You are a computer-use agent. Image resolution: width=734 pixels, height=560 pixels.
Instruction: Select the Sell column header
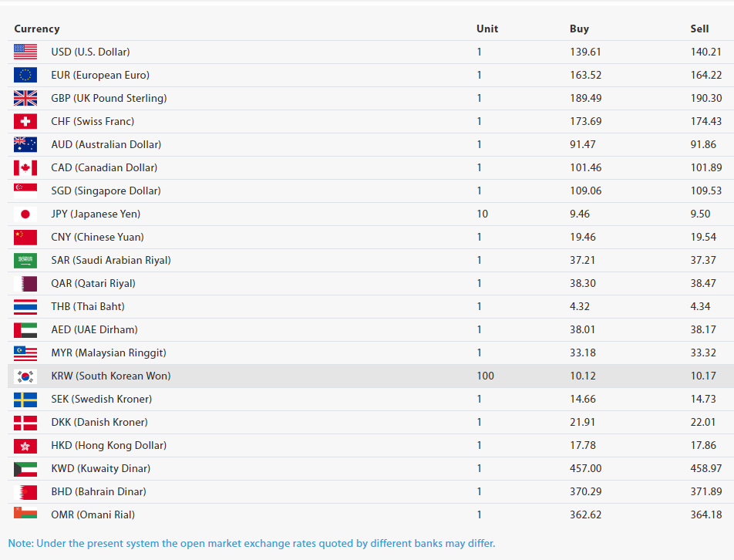699,29
